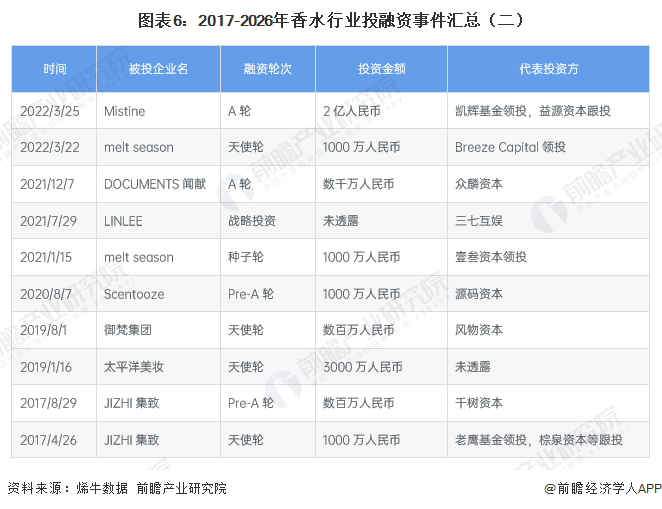The image size is (662, 509).
Task: Click the @前瞻经济学人APP credit text
Action: click(x=603, y=488)
